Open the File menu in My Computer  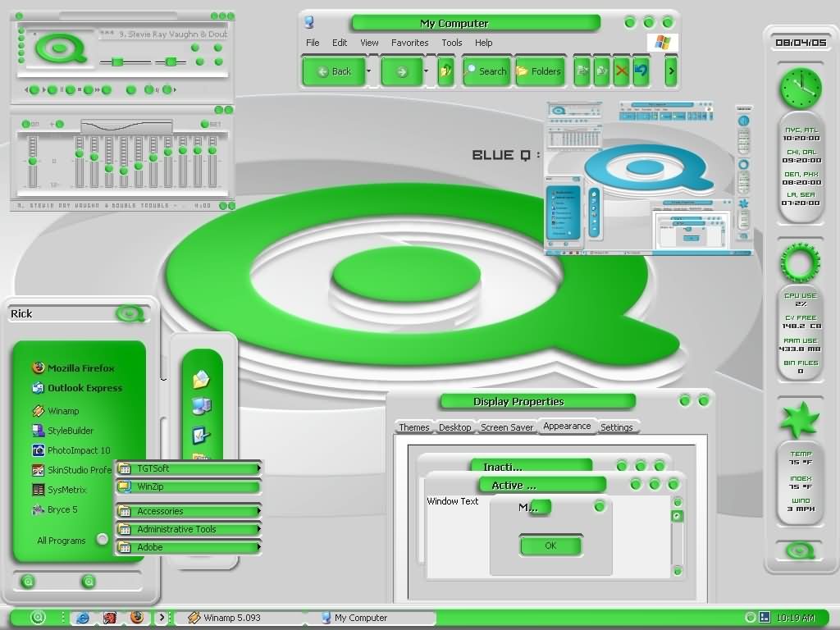(313, 43)
